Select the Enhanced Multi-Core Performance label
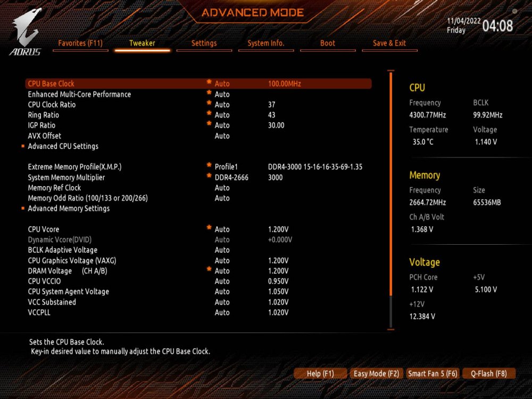Viewport: 532px width, 399px height. point(79,94)
